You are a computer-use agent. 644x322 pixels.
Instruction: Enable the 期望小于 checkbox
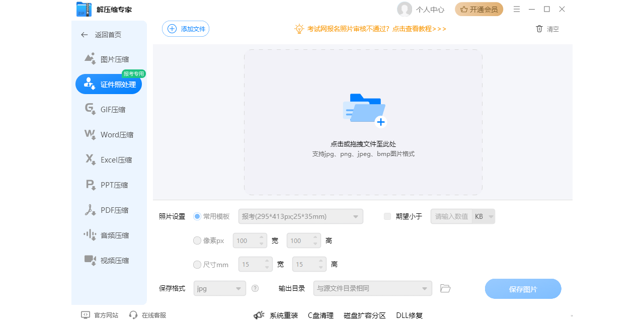(x=387, y=216)
